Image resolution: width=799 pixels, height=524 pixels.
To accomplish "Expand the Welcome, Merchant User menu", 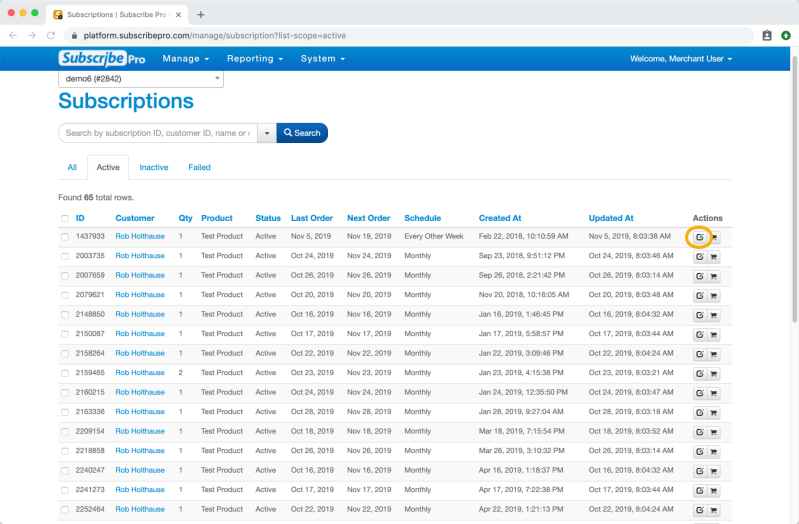I will click(681, 59).
